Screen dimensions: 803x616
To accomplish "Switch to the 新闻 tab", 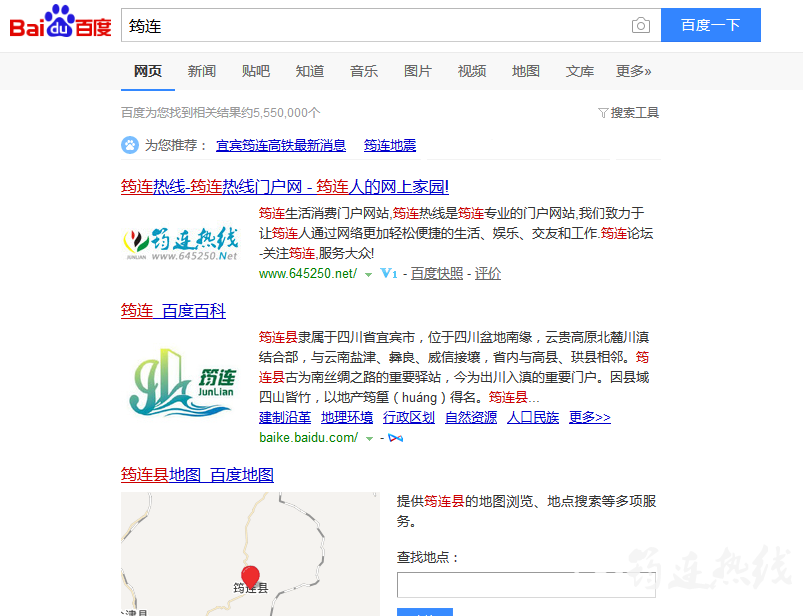I will point(202,71).
